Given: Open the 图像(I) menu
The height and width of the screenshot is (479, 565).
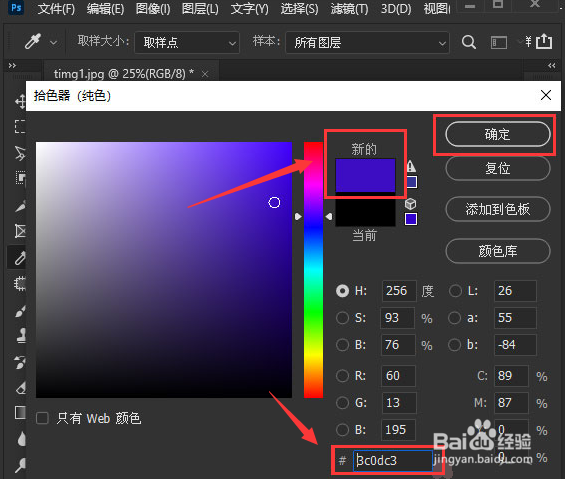Looking at the screenshot, I should coord(153,9).
